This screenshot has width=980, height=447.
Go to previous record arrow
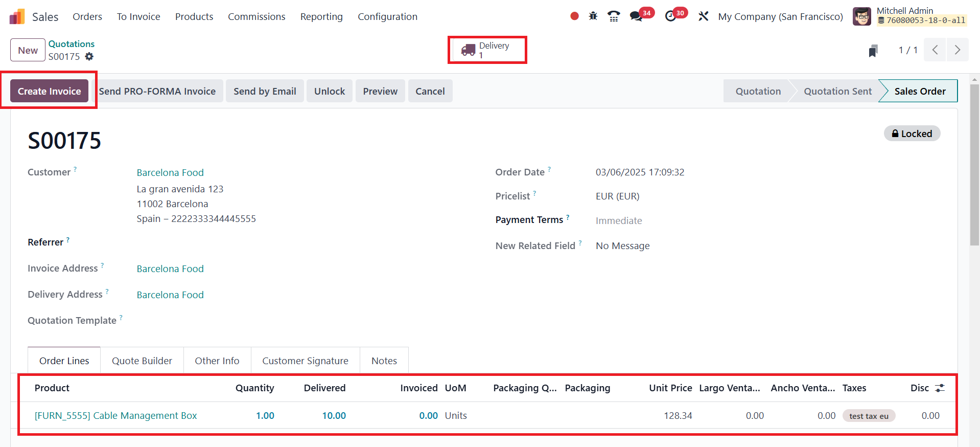(x=935, y=50)
